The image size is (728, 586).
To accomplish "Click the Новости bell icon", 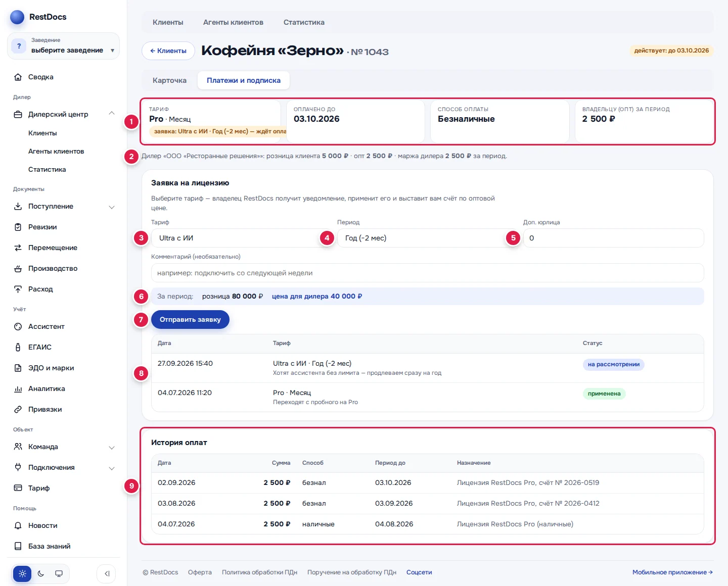I will (18, 526).
